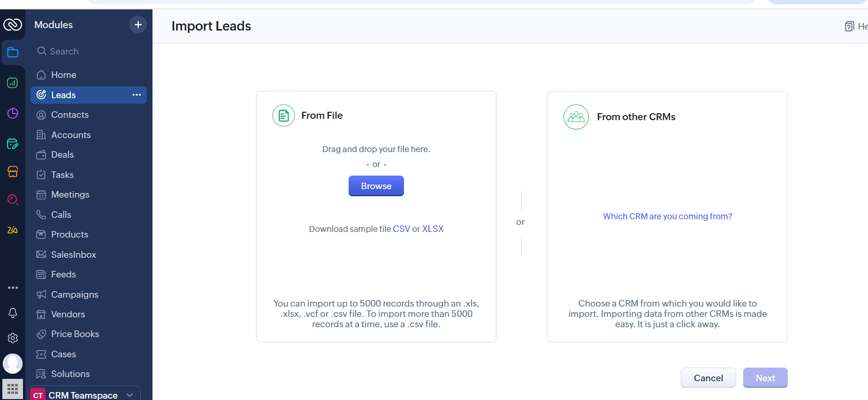Open the Setup gear icon
This screenshot has width=868, height=400.
(x=13, y=338)
